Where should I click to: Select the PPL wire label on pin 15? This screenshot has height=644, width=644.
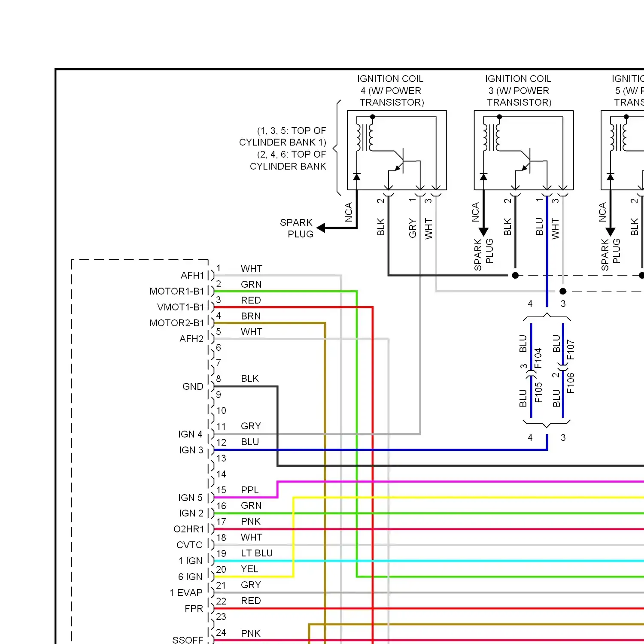coord(249,490)
